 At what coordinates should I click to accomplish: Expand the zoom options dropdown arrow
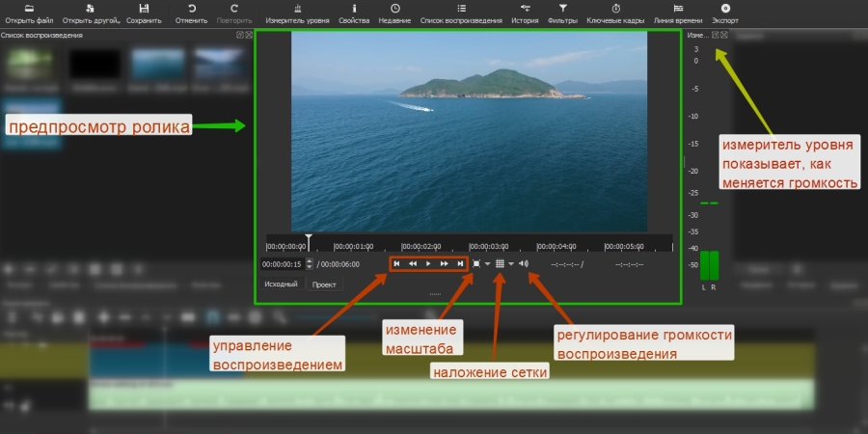click(488, 263)
